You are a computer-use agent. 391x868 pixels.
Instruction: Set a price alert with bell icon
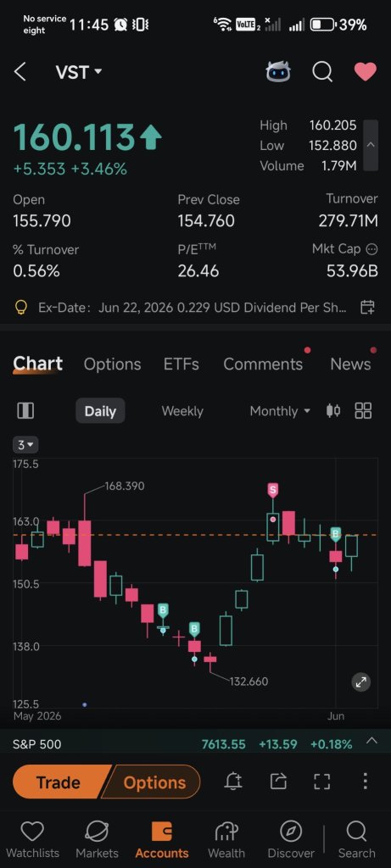[x=233, y=782]
